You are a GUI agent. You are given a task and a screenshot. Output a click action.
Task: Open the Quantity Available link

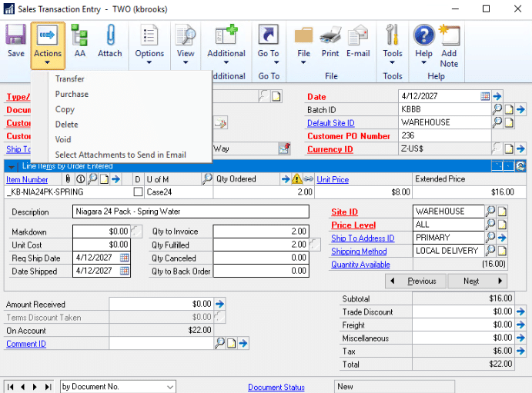click(x=360, y=265)
